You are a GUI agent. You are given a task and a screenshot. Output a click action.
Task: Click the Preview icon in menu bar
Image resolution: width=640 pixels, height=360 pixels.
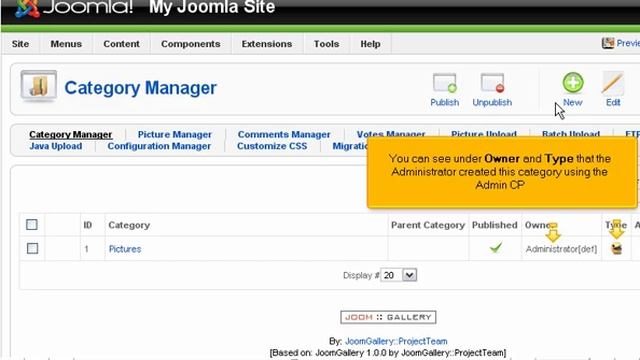click(608, 43)
